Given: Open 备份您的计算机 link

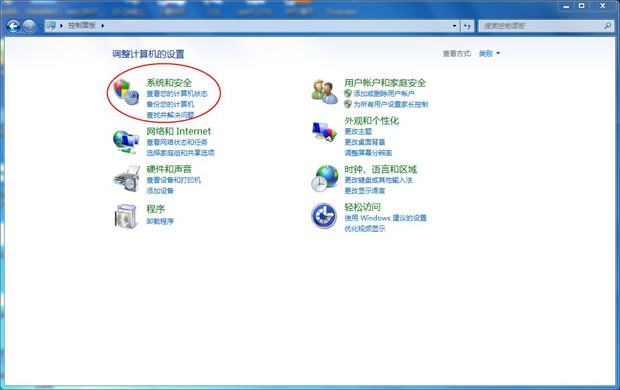Looking at the screenshot, I should (170, 104).
